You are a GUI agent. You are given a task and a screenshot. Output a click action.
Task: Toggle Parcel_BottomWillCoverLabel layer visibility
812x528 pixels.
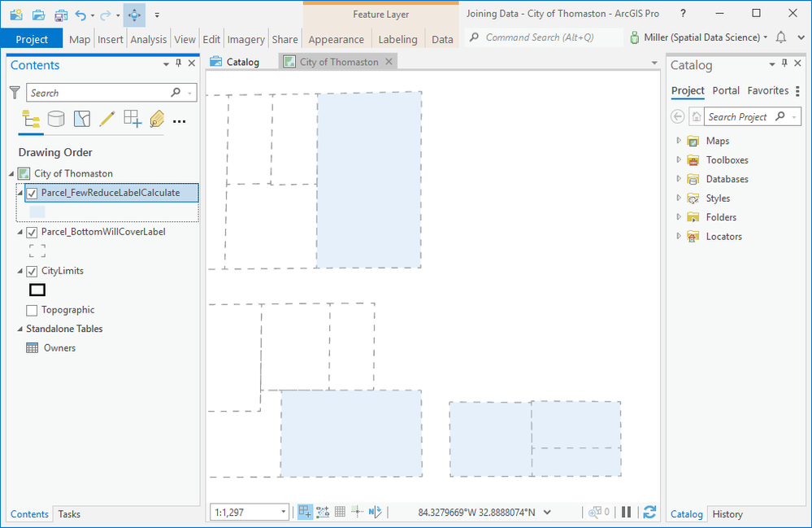click(33, 232)
